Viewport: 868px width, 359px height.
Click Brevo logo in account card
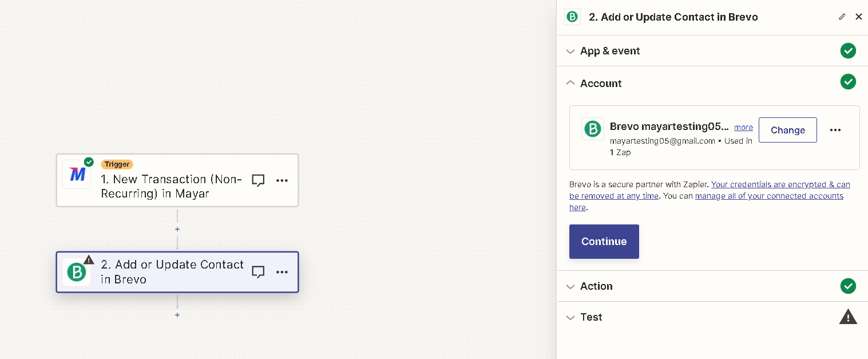(x=593, y=129)
